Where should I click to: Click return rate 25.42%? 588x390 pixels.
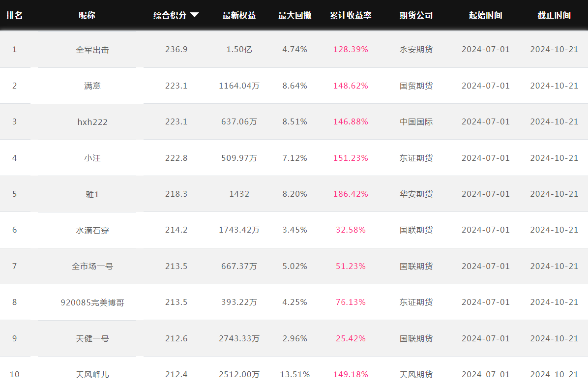[351, 339]
